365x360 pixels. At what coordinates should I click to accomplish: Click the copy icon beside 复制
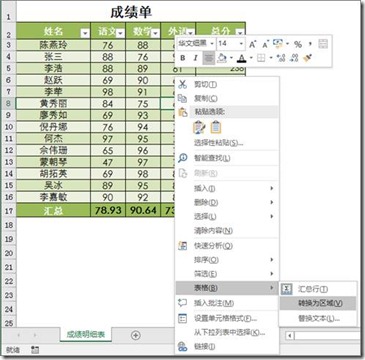(182, 98)
